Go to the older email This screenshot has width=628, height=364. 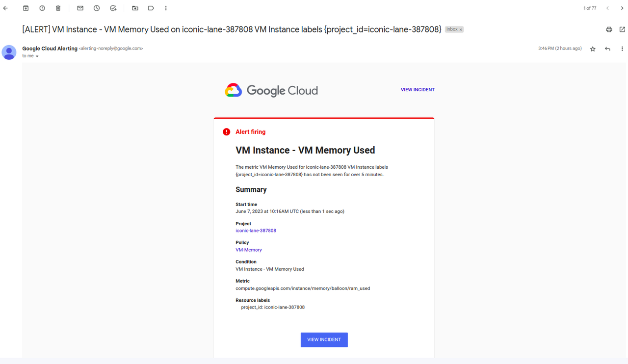pos(622,8)
